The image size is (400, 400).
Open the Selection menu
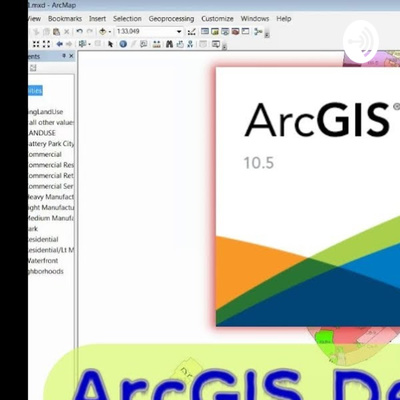[127, 19]
